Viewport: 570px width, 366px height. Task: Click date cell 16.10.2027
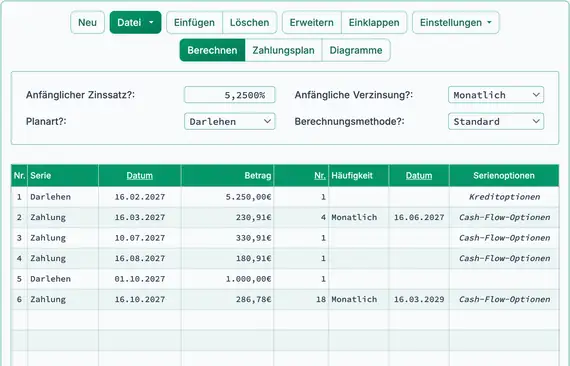(140, 299)
